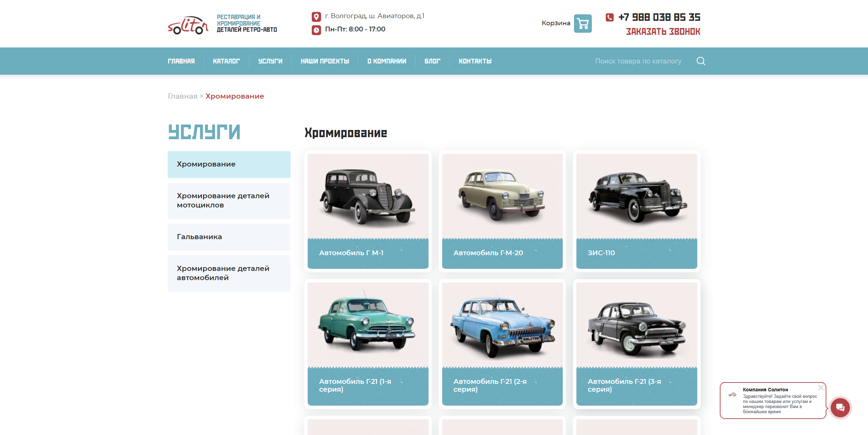The height and width of the screenshot is (435, 868).
Task: Open the shopping cart icon
Action: 583,24
